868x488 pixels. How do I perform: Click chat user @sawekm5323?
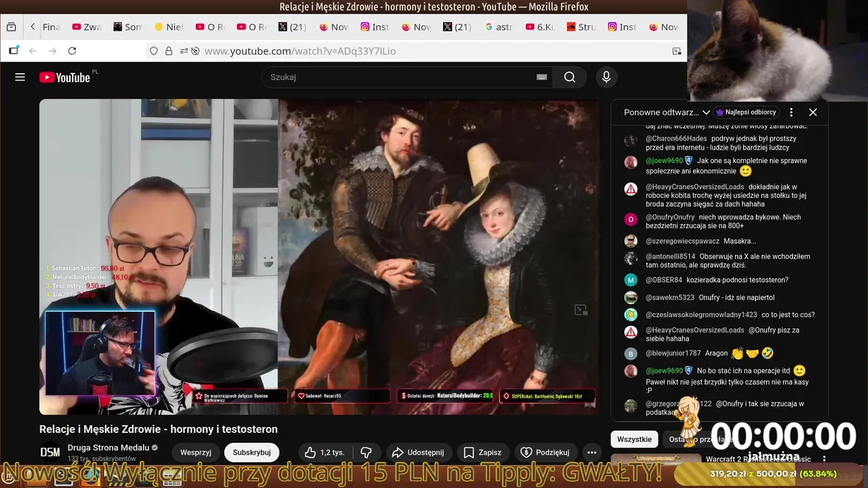(670, 298)
